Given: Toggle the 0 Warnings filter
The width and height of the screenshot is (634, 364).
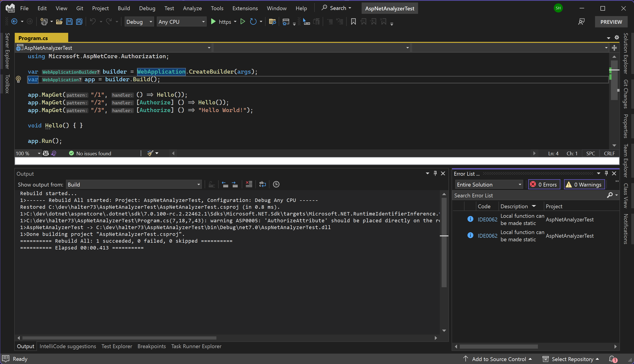Looking at the screenshot, I should coord(584,184).
